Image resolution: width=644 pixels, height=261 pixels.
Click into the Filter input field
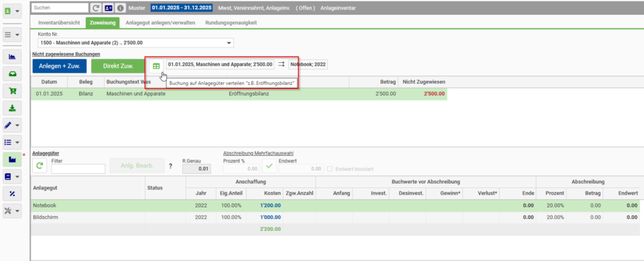(78, 169)
